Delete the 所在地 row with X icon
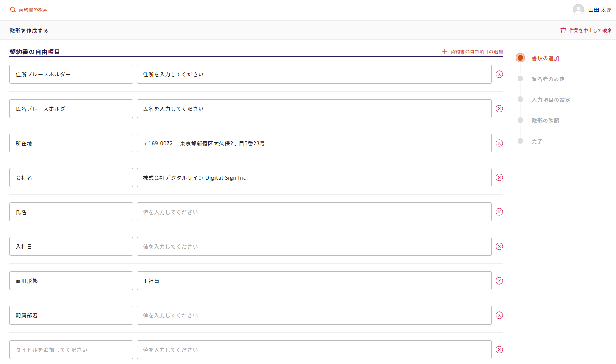 point(499,143)
